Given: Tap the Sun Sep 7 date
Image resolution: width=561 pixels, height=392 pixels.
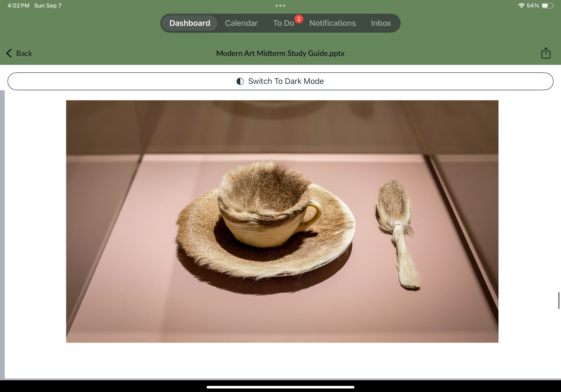Looking at the screenshot, I should coord(48,6).
